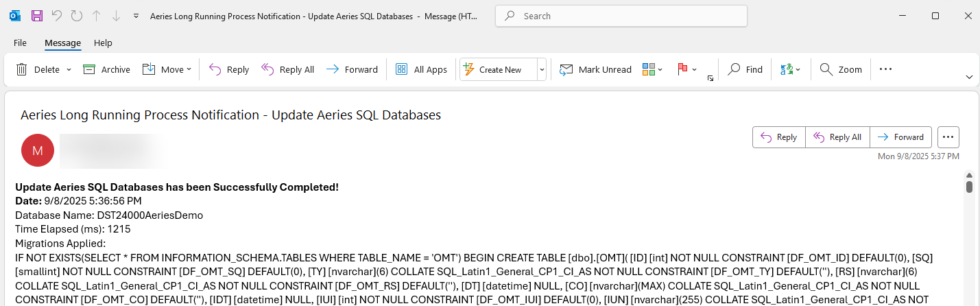Open the Move menu in the ribbon
This screenshot has width=980, height=306.
(x=167, y=69)
